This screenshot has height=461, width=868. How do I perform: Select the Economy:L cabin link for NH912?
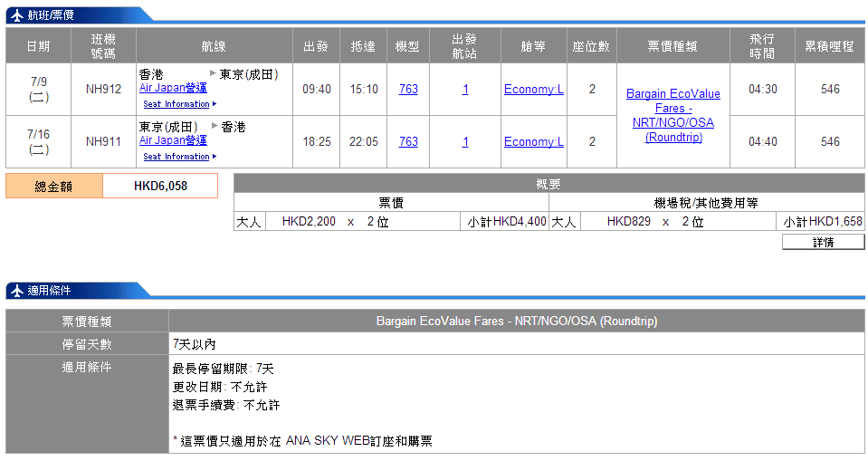tap(533, 89)
